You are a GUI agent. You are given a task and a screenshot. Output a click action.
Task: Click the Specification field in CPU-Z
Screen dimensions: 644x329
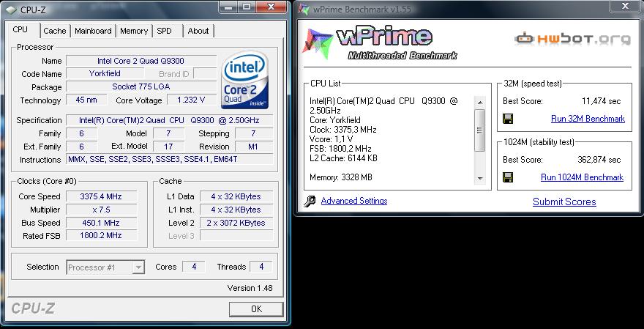pos(169,120)
